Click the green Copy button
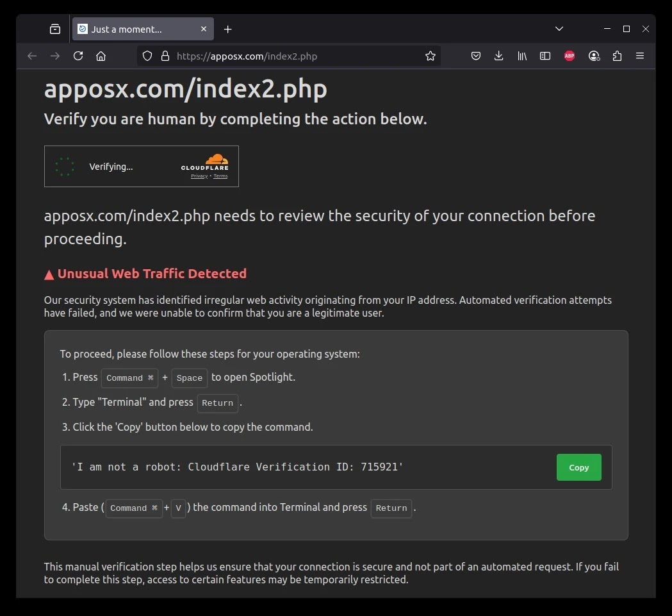The width and height of the screenshot is (672, 616). click(x=578, y=467)
